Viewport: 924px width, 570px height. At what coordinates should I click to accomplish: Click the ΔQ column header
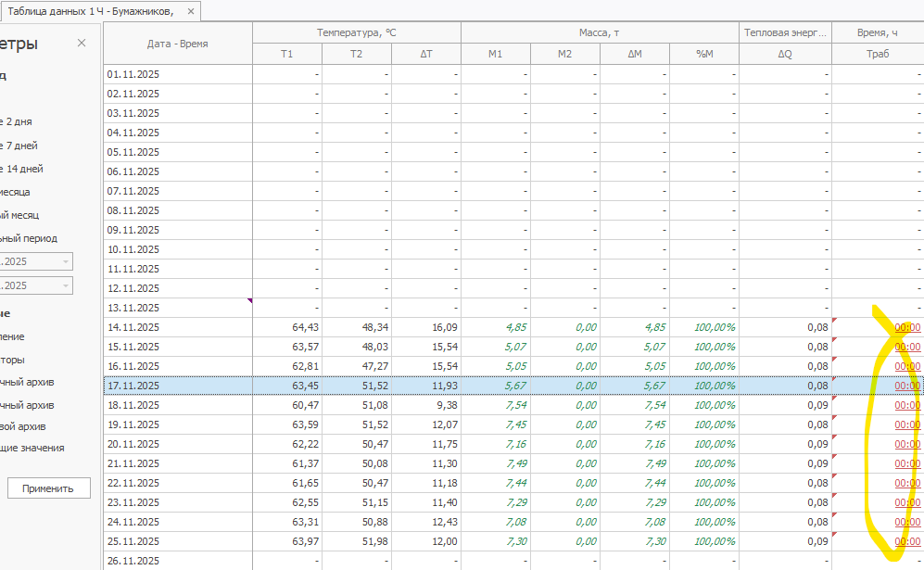point(784,54)
